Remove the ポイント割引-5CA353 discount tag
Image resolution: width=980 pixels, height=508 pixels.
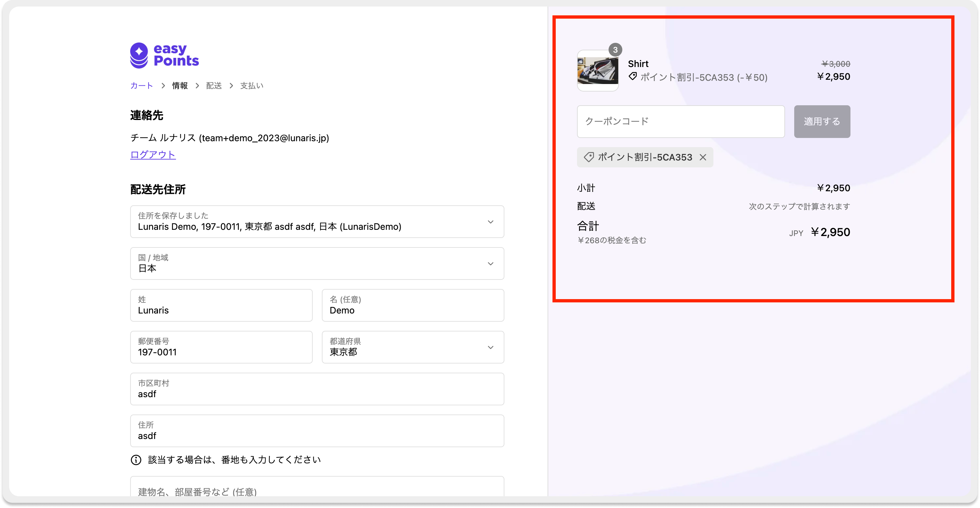click(x=703, y=158)
